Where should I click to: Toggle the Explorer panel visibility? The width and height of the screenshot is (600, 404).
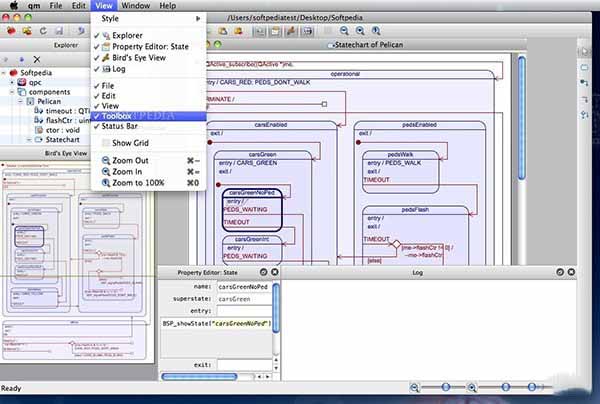[127, 35]
